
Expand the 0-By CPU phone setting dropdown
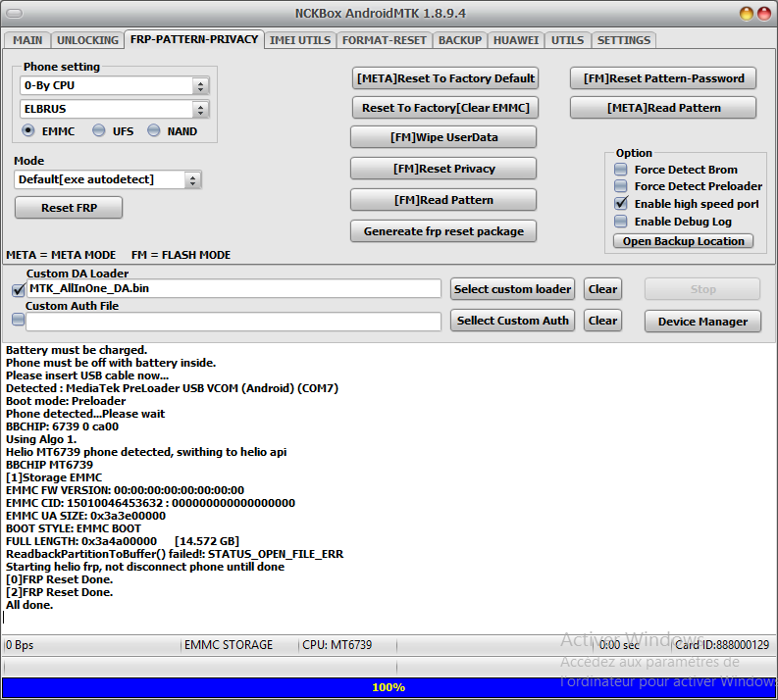tap(200, 85)
